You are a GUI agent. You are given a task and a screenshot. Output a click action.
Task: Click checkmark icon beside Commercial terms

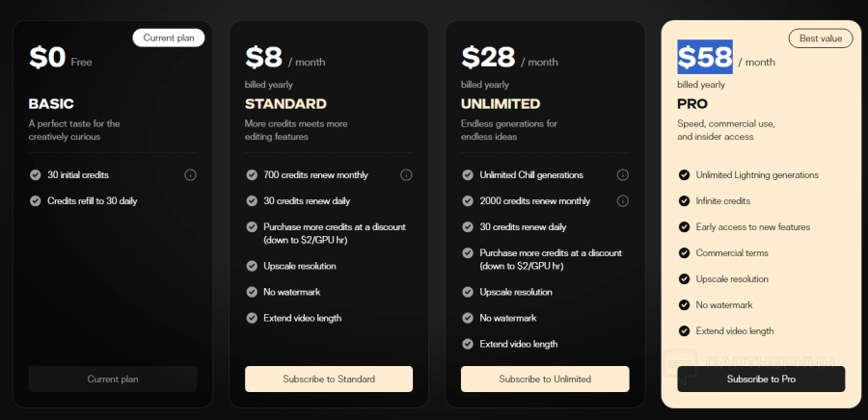684,253
